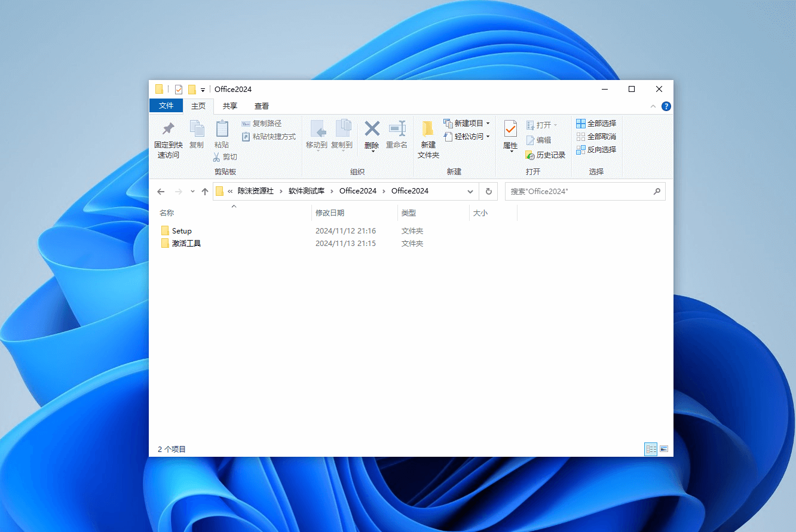Open the 文件 (File) menu

point(166,106)
